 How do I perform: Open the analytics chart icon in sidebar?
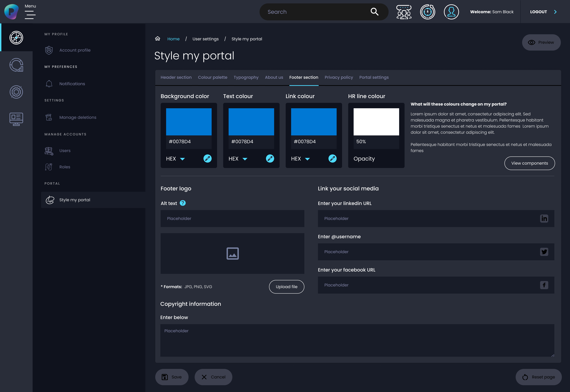16,65
